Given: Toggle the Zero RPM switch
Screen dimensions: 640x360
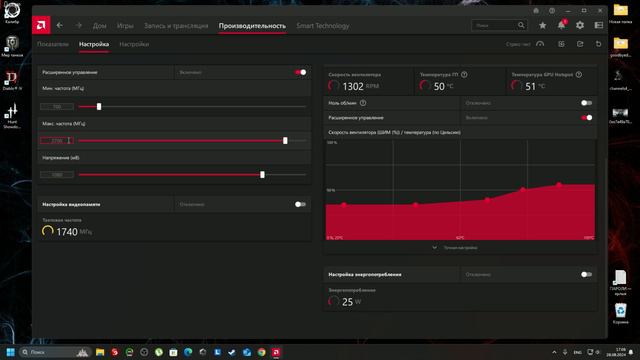Looking at the screenshot, I should point(587,103).
